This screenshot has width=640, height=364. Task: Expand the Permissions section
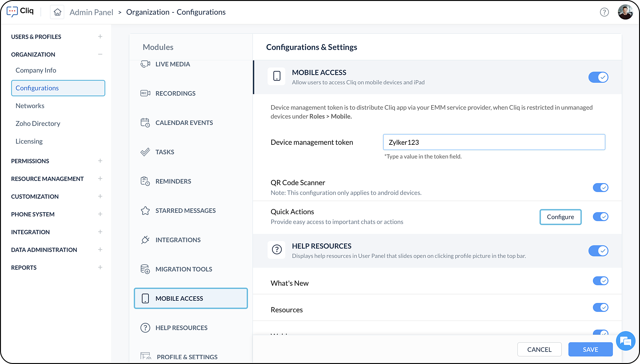coord(100,161)
